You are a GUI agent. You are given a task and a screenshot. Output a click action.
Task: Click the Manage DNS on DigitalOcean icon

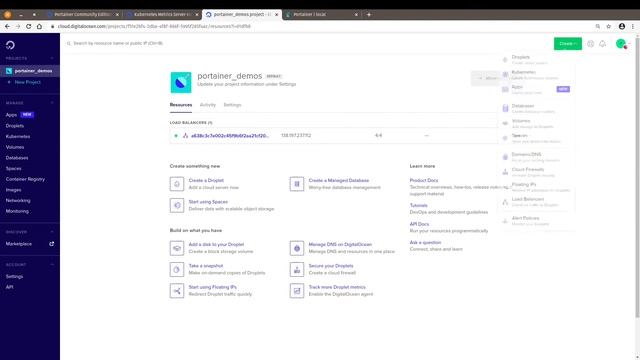click(297, 248)
